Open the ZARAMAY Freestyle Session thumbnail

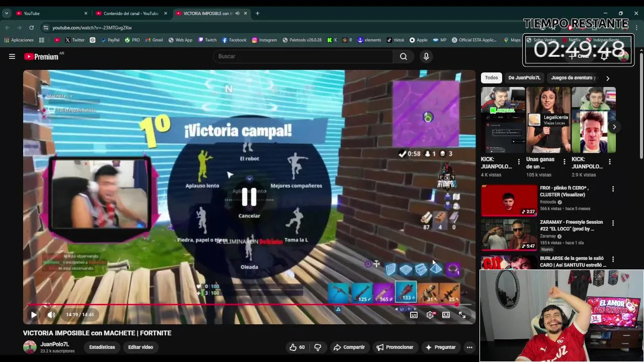pyautogui.click(x=509, y=234)
